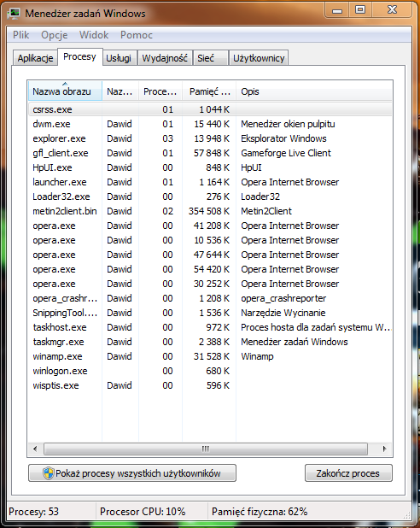The width and height of the screenshot is (420, 528).
Task: Select the HpUI.exe process
Action: coord(210,167)
